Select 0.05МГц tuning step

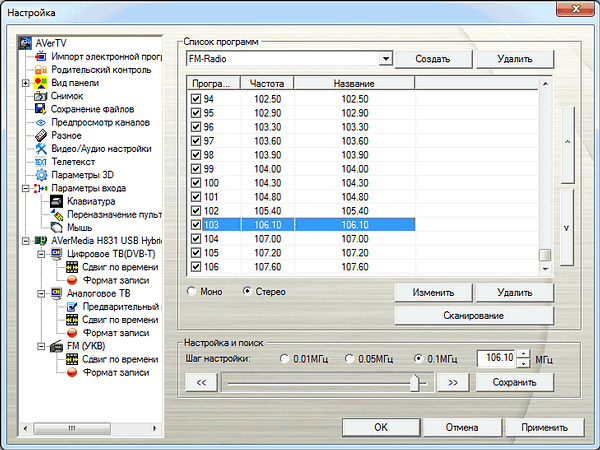pyautogui.click(x=349, y=359)
